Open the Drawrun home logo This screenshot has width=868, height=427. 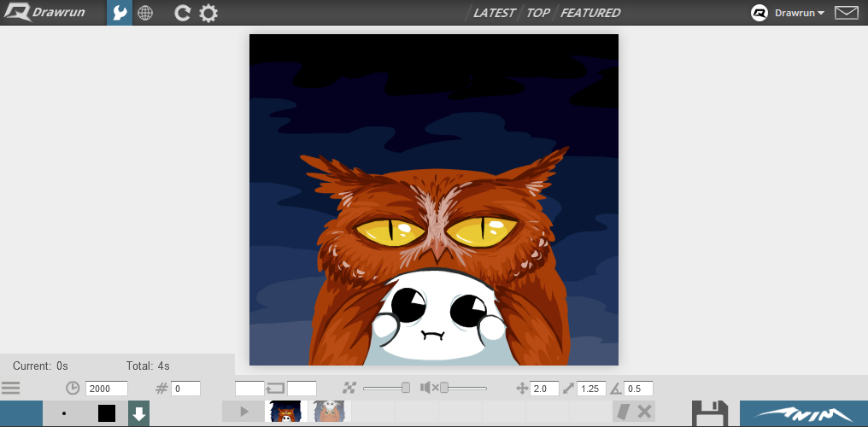(44, 12)
